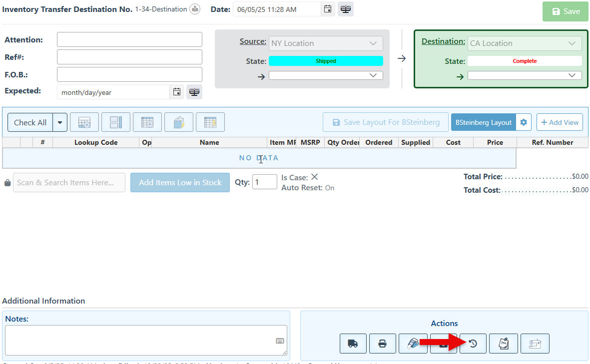Click the Check All button
The image size is (590, 364).
click(x=30, y=122)
